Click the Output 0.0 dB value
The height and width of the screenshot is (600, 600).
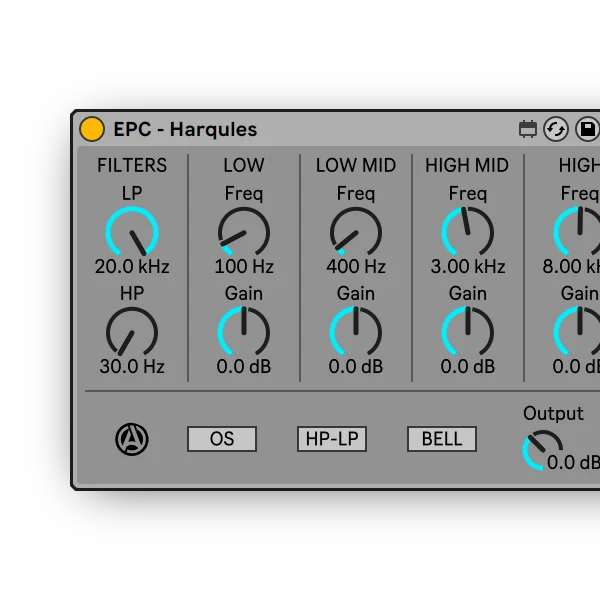(x=573, y=463)
